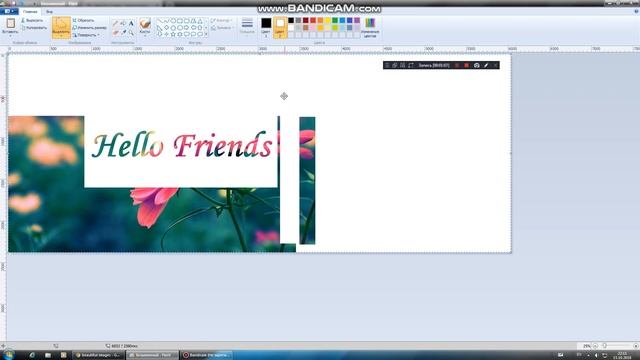640x360 pixels.
Task: Choose the Rounded rectangle shape
Action: point(187,21)
